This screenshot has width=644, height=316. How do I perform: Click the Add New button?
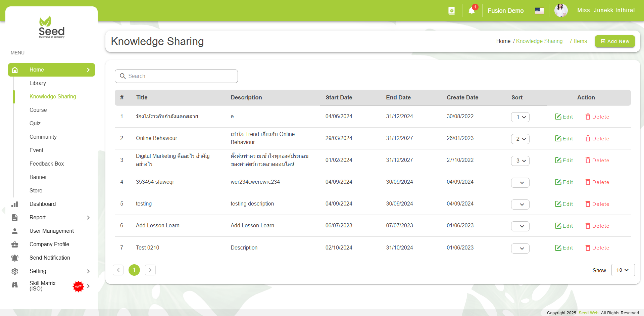(x=614, y=41)
